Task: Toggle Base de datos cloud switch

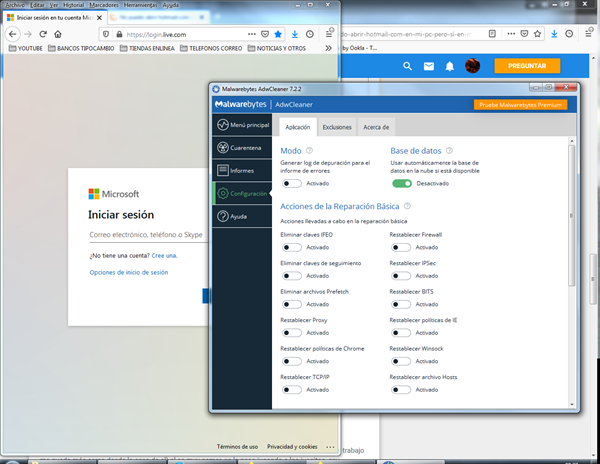Action: pyautogui.click(x=402, y=184)
